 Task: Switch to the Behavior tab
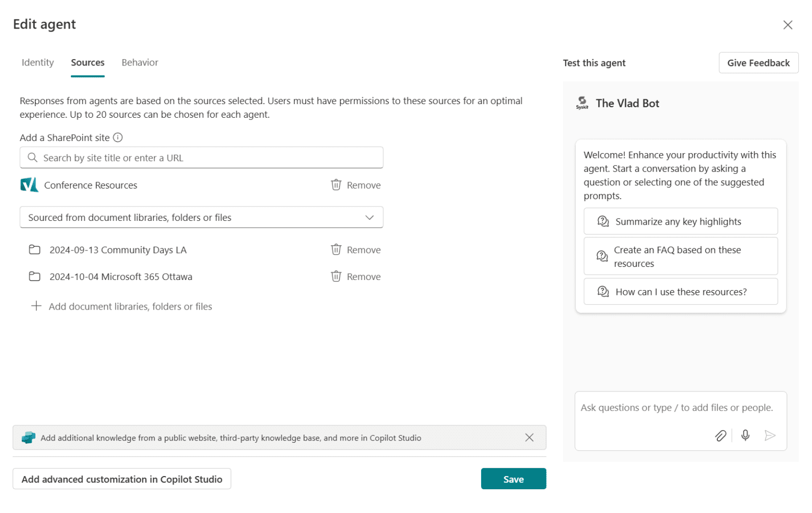coord(140,62)
